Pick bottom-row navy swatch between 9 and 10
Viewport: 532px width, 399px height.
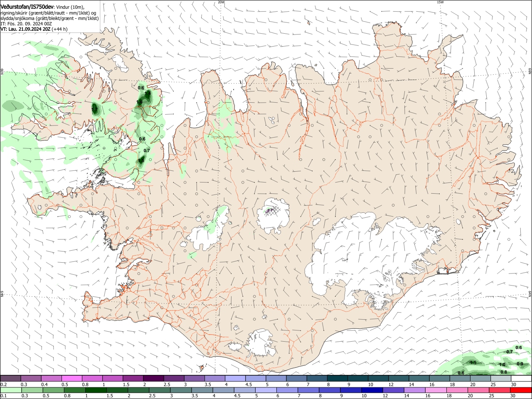point(351,390)
